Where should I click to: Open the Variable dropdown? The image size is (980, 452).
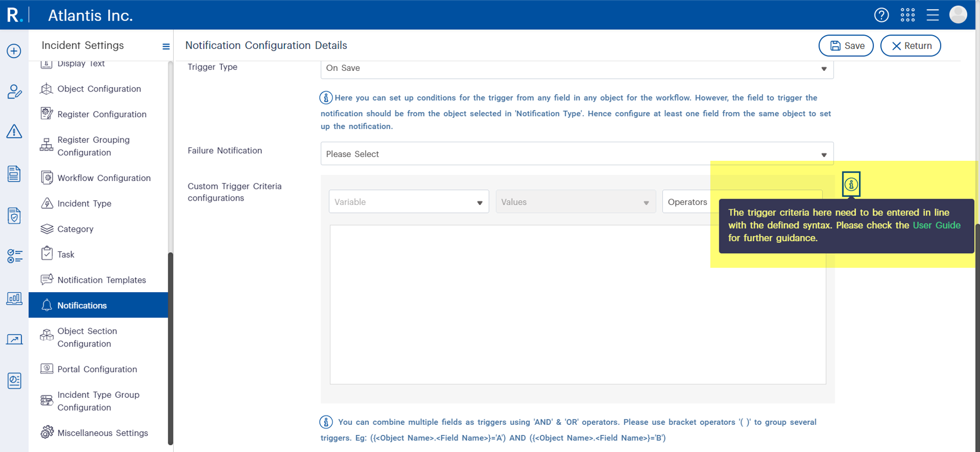409,202
